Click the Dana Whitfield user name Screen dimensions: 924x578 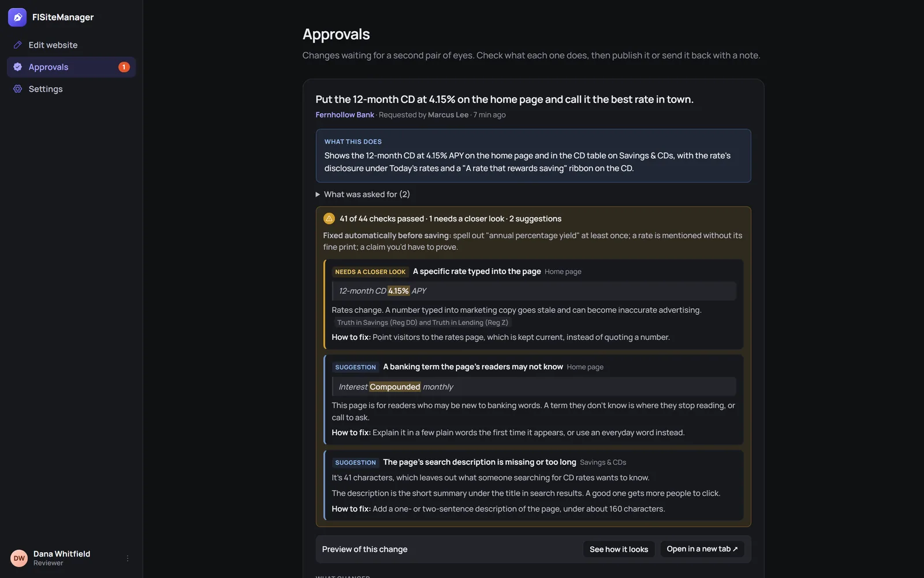point(62,554)
